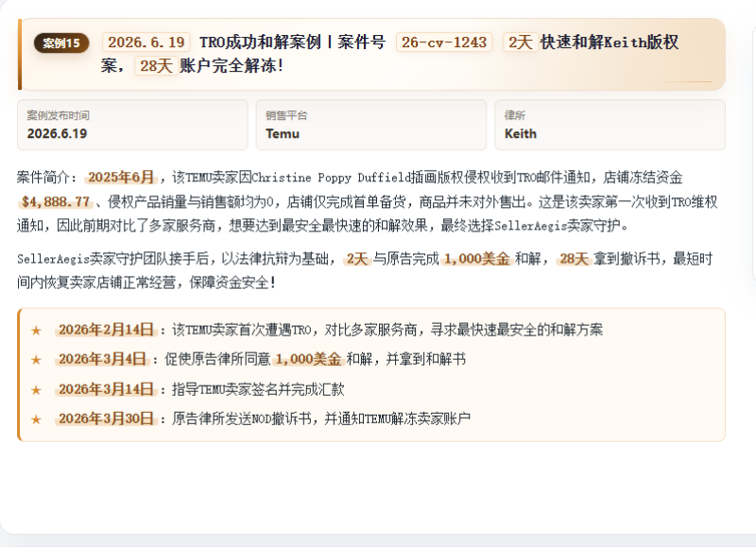Click star icon beside 2026年3月30日
Screen dimensions: 756x547
coord(36,419)
